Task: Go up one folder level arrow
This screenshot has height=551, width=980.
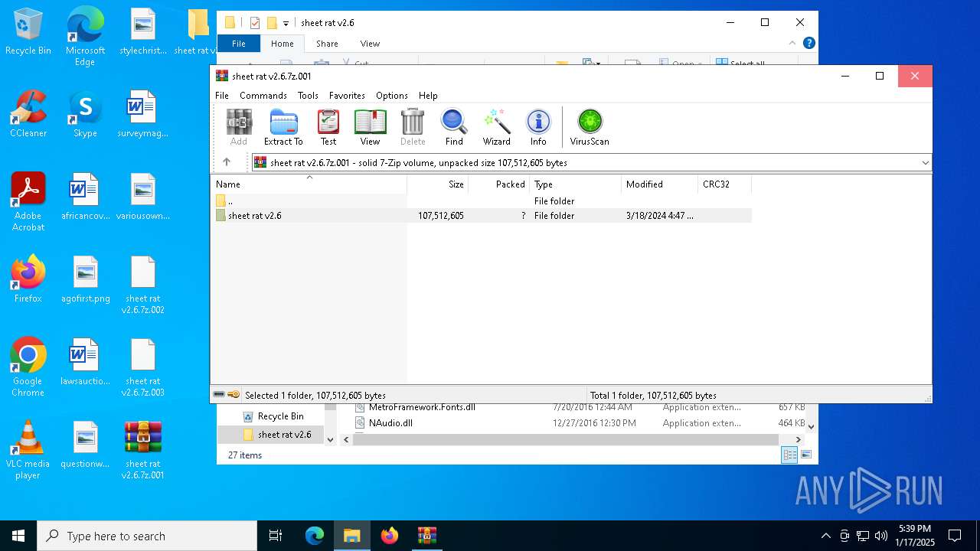Action: click(227, 162)
